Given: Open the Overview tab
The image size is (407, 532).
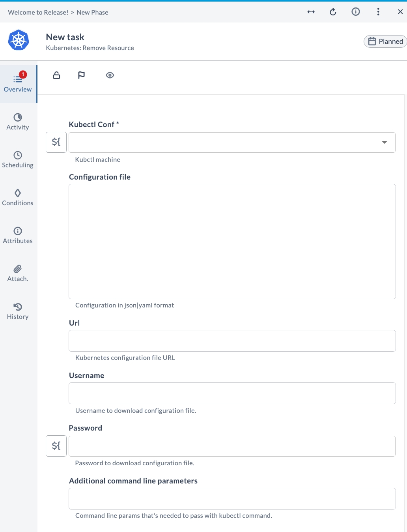Looking at the screenshot, I should tap(18, 84).
